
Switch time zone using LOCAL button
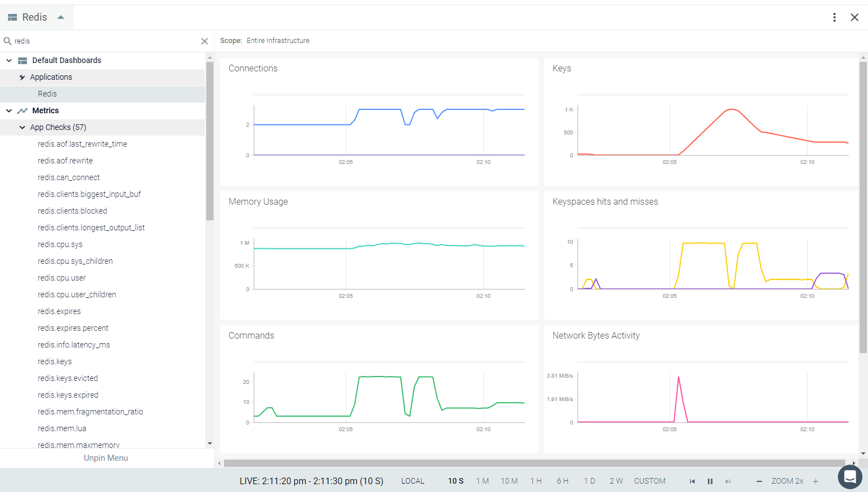413,481
